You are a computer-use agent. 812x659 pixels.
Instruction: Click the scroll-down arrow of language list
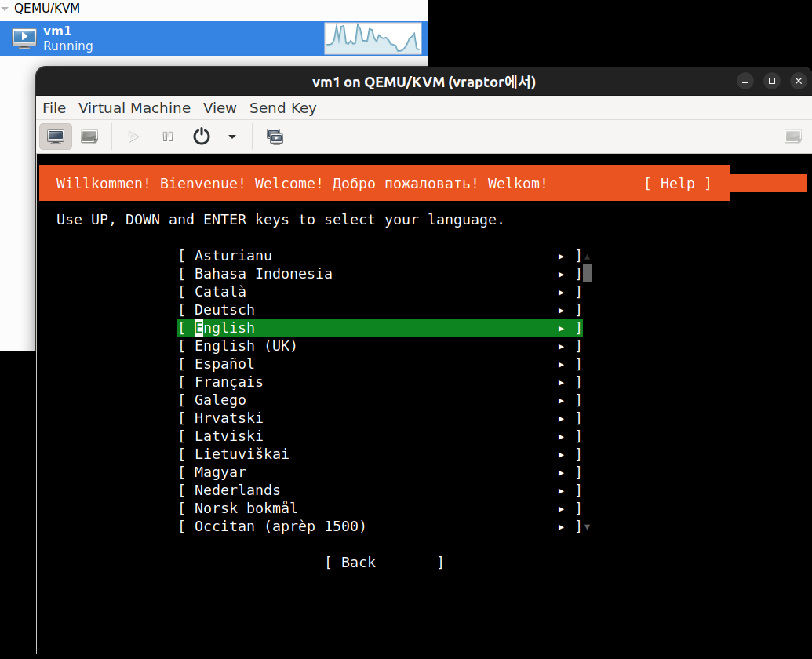(x=588, y=527)
